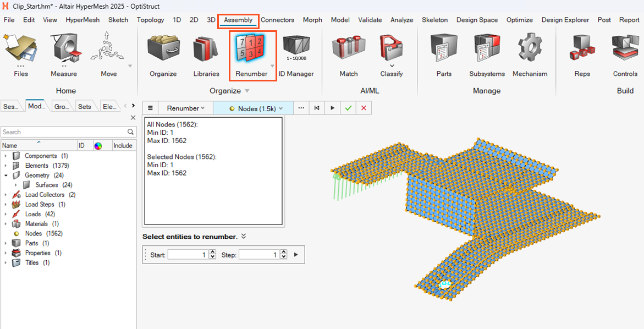Switch to the Topology ribbon tab

(x=150, y=20)
